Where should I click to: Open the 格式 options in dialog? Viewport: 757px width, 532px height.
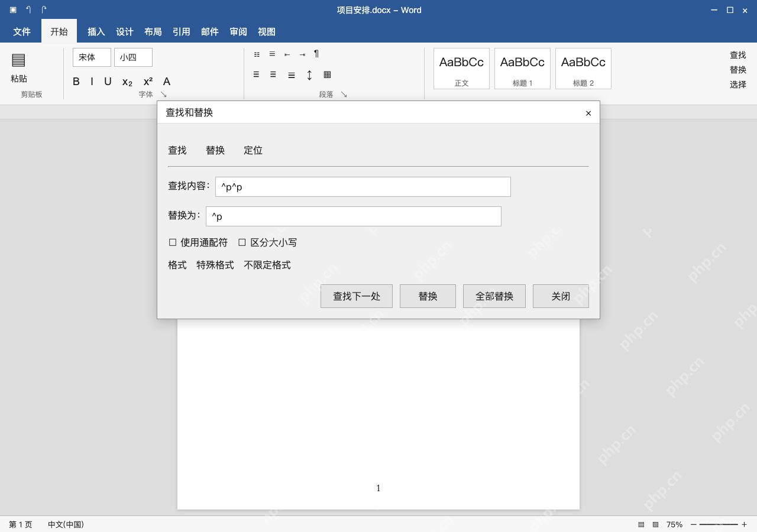(177, 265)
